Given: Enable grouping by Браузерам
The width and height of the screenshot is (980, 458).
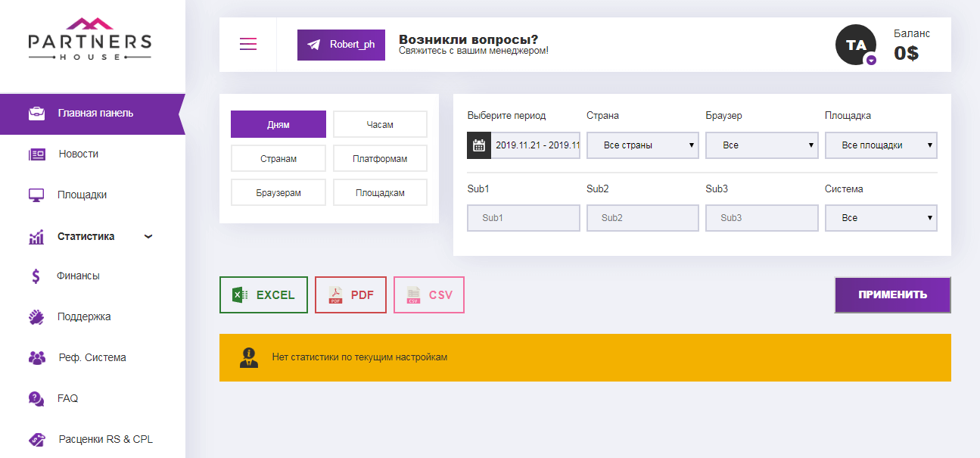Looking at the screenshot, I should (x=278, y=192).
